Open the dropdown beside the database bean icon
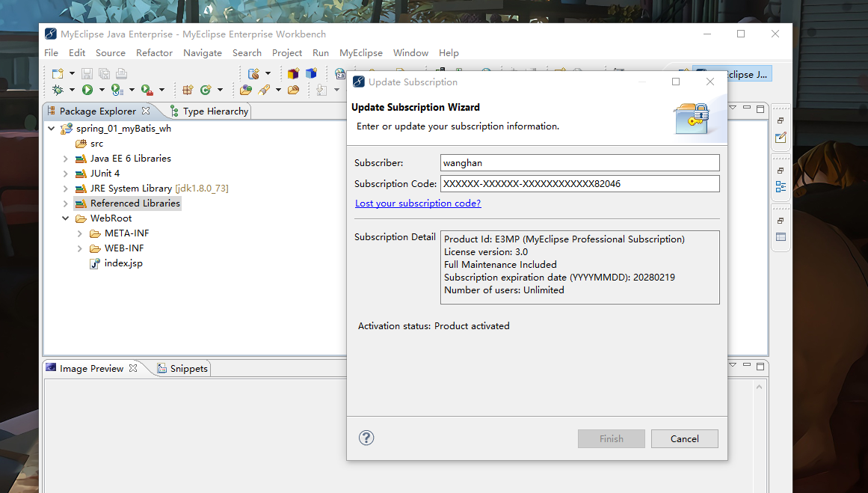The image size is (868, 493). pyautogui.click(x=268, y=73)
